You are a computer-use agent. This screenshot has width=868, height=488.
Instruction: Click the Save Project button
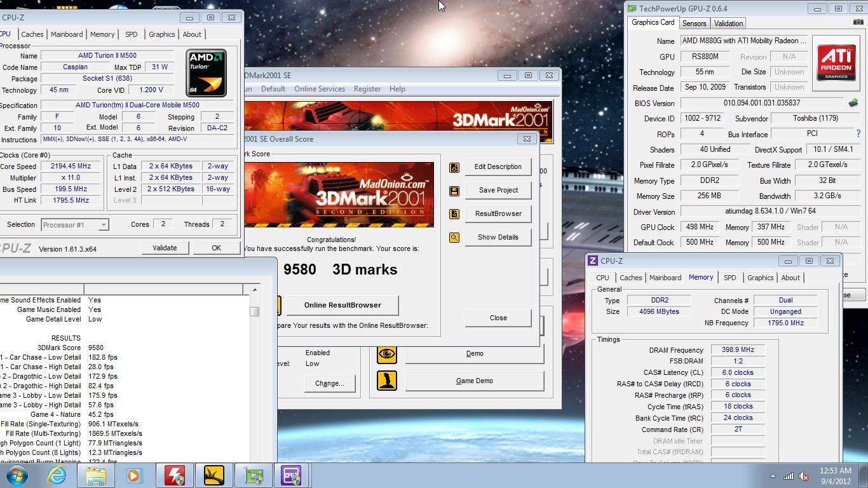click(498, 190)
